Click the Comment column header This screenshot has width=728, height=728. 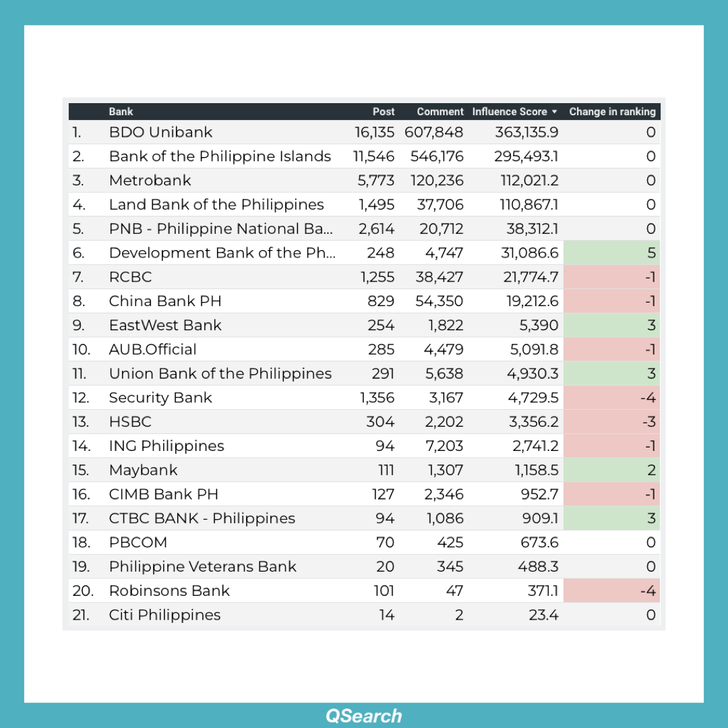coord(440,112)
